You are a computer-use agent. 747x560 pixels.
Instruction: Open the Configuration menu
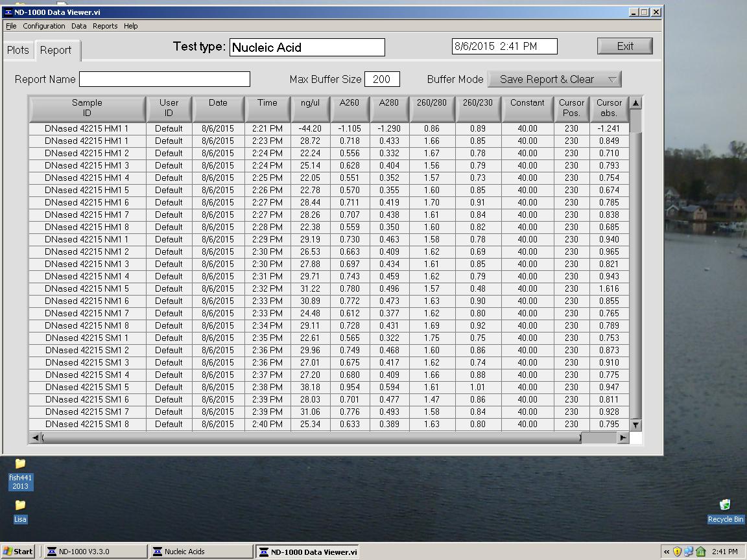(43, 26)
